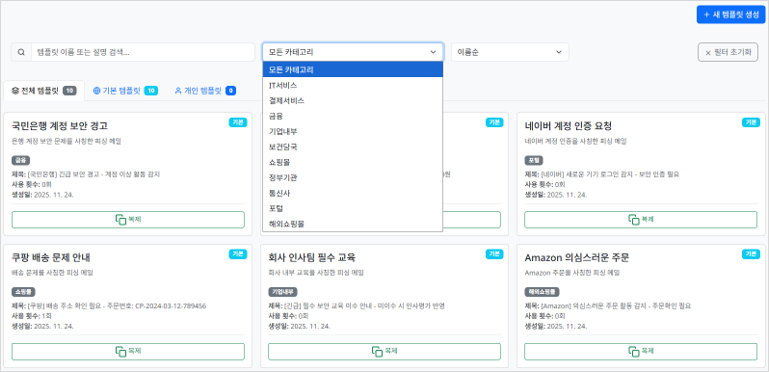This screenshot has height=372, width=769.
Task: Click the person icon on 개인 템플릿 tab
Action: click(178, 91)
